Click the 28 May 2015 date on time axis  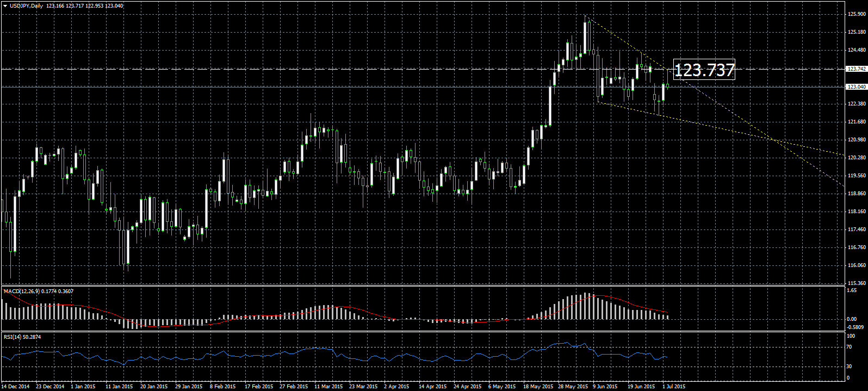click(572, 387)
